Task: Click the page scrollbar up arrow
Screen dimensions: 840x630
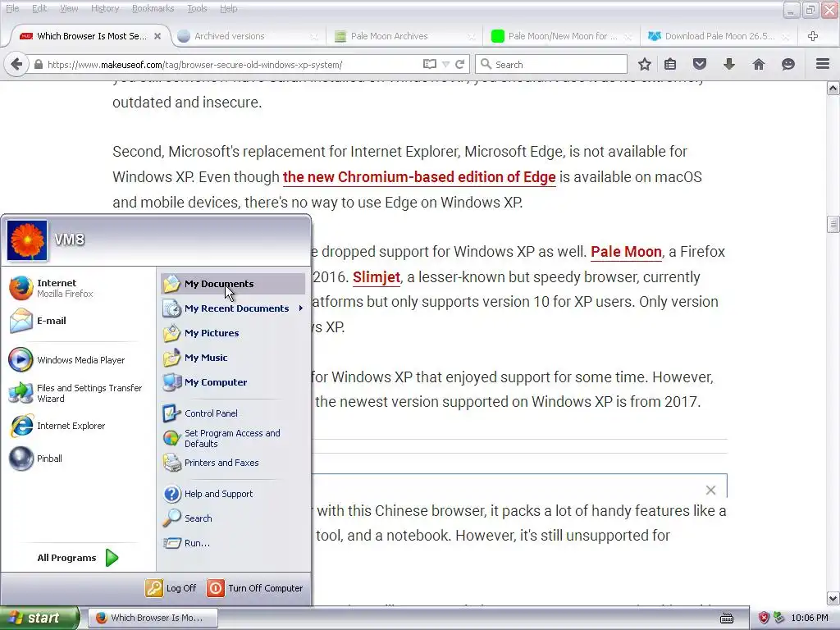Action: pos(833,88)
